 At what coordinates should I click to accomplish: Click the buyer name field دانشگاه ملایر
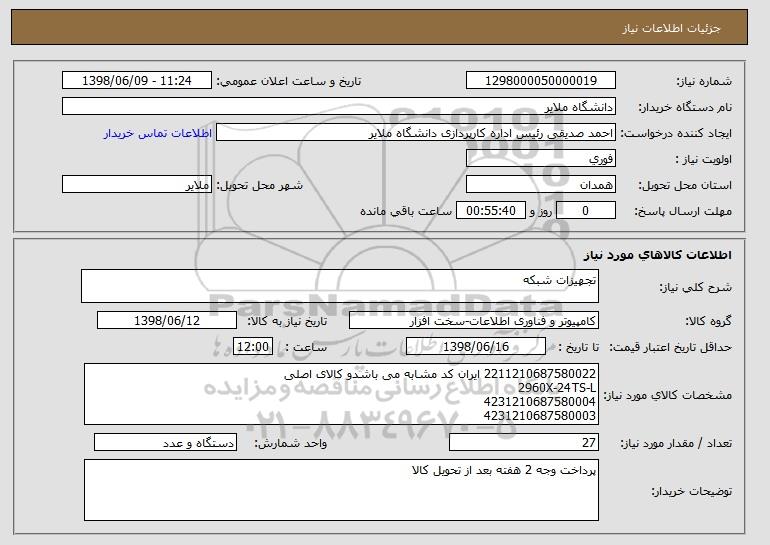coord(339,107)
